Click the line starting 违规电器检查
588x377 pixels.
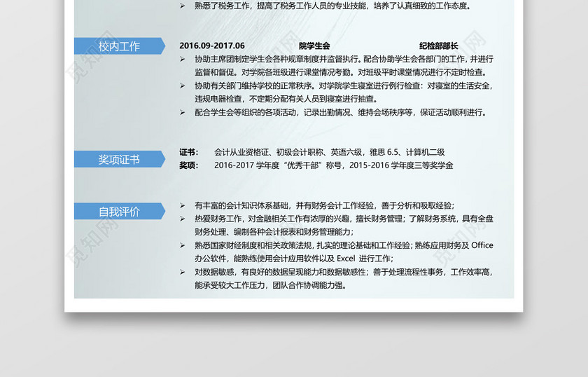(x=286, y=99)
